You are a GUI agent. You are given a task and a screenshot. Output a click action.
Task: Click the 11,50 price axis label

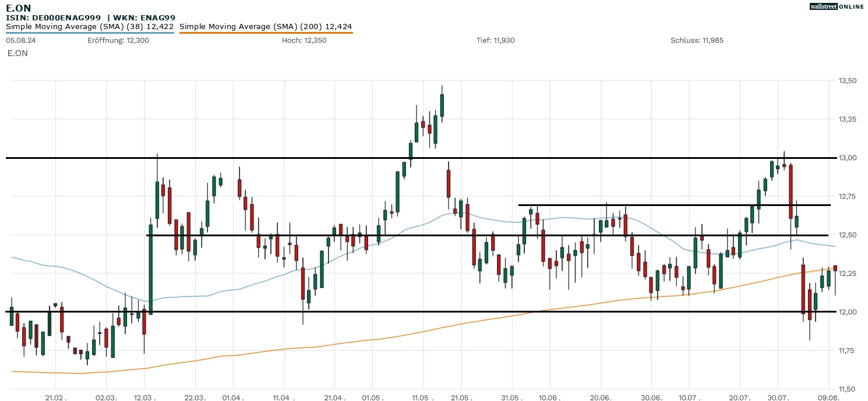tap(846, 389)
